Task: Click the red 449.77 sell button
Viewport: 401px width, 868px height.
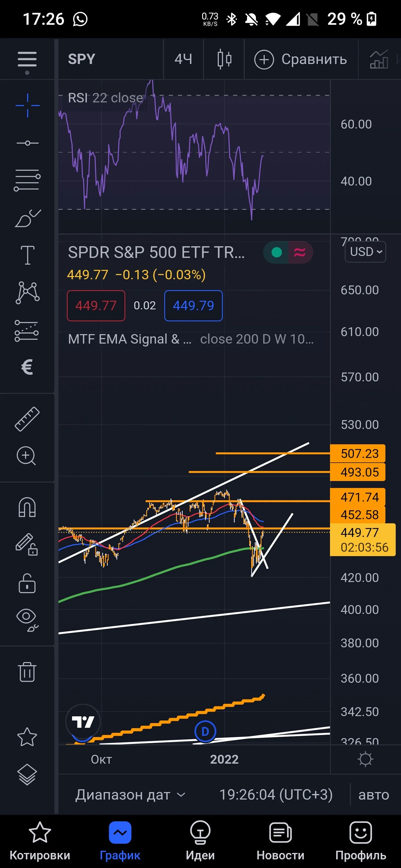Action: coord(96,306)
